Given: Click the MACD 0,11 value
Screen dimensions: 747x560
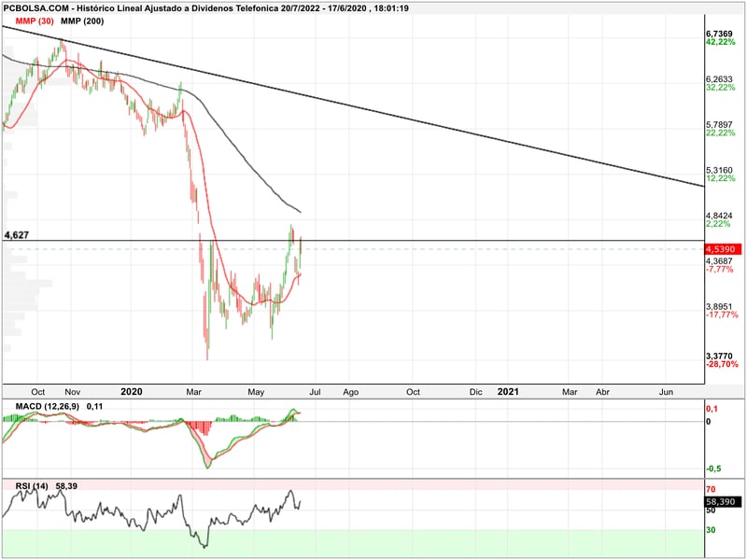Looking at the screenshot, I should pos(95,406).
